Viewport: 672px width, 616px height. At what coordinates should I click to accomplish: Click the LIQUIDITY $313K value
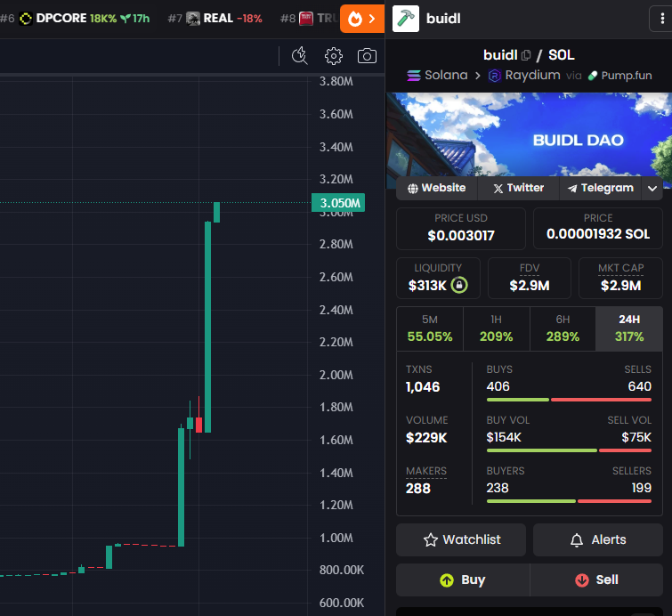click(x=427, y=286)
